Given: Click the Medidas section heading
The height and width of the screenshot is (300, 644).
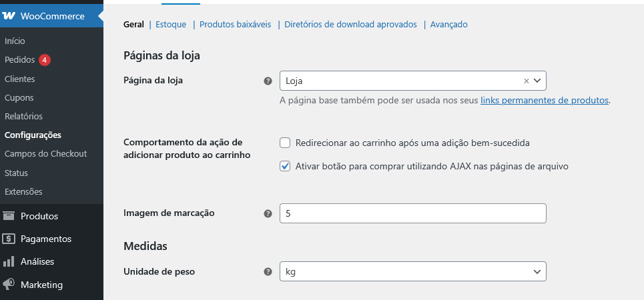Looking at the screenshot, I should (x=145, y=246).
